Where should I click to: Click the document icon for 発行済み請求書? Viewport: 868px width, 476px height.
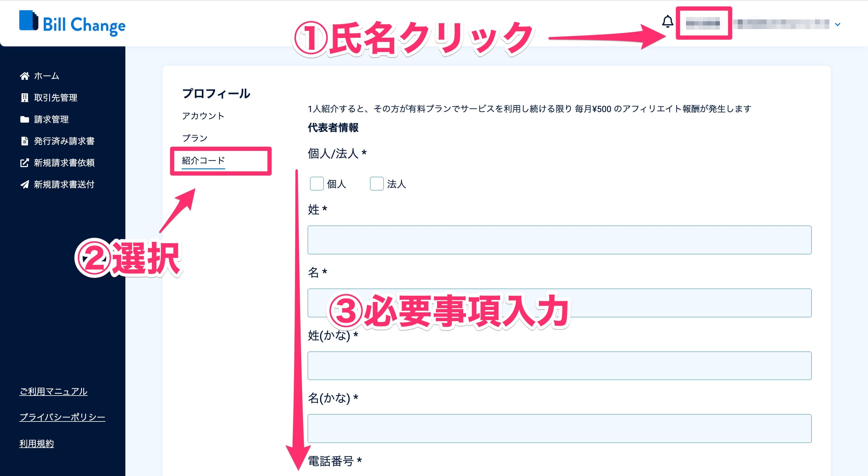(25, 141)
